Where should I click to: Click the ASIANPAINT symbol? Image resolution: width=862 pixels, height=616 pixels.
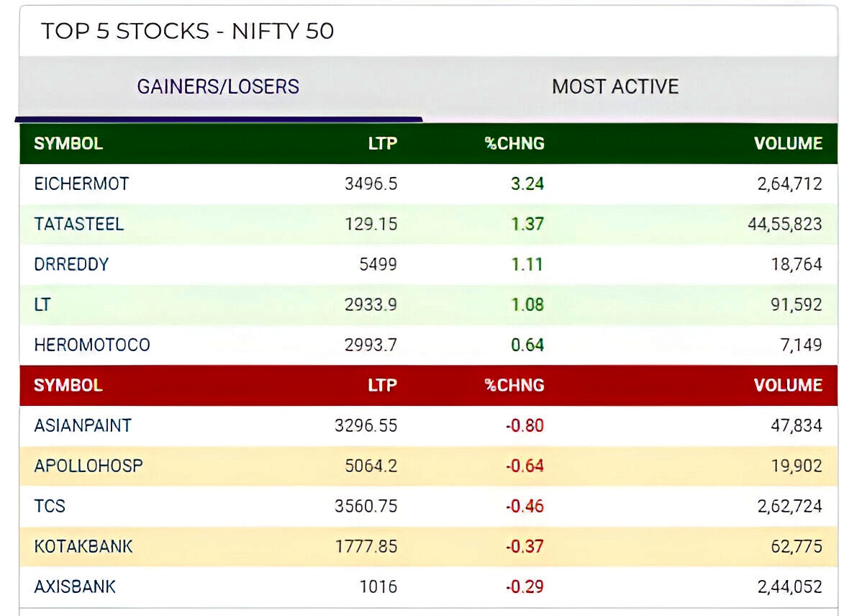pos(82,425)
